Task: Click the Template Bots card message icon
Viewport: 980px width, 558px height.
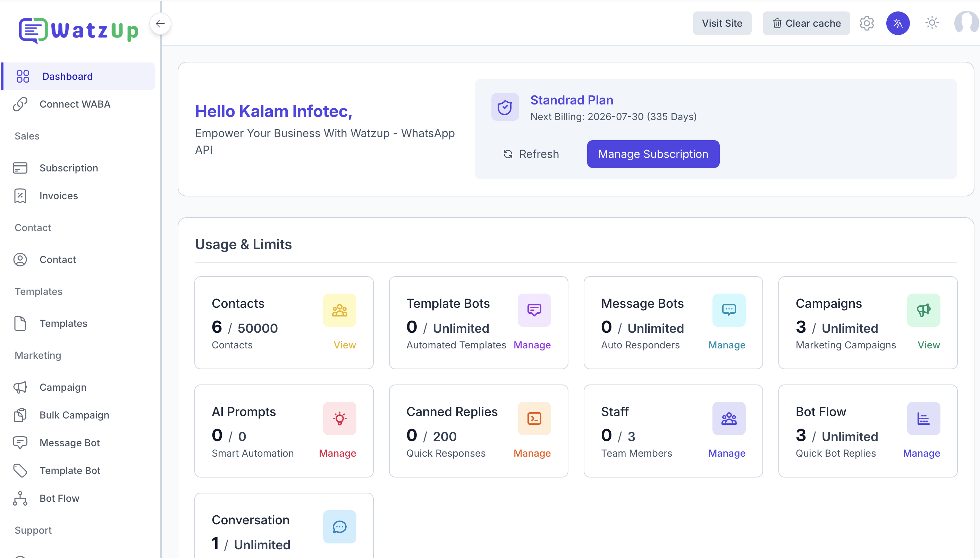Action: pyautogui.click(x=534, y=310)
